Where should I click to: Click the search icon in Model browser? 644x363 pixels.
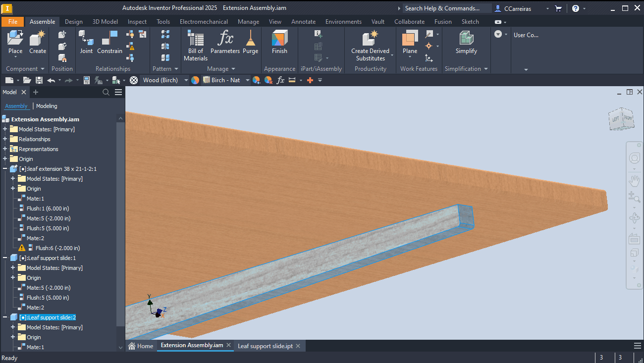(106, 92)
